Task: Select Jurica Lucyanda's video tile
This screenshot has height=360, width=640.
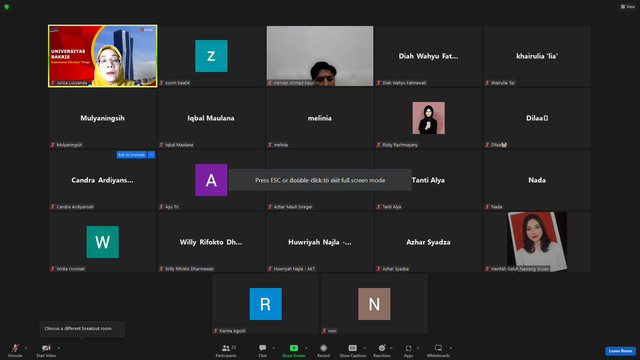Action: tap(102, 56)
